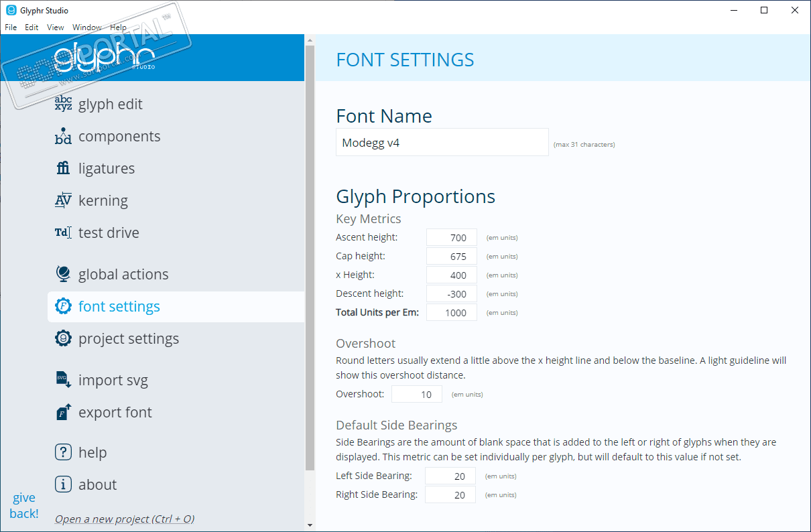The image size is (811, 532).
Task: Open the View menu
Action: click(56, 27)
